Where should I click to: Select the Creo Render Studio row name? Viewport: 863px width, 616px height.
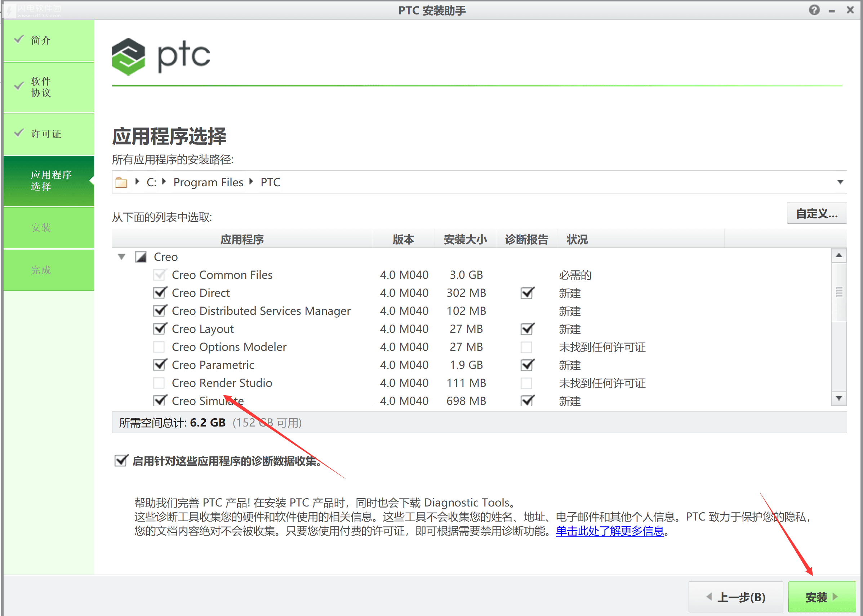222,383
